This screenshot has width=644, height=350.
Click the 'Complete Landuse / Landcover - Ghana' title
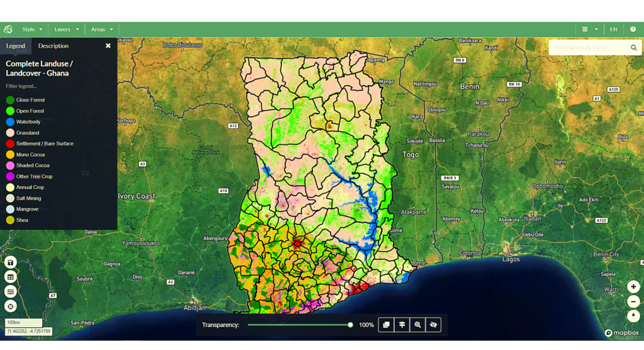(39, 69)
